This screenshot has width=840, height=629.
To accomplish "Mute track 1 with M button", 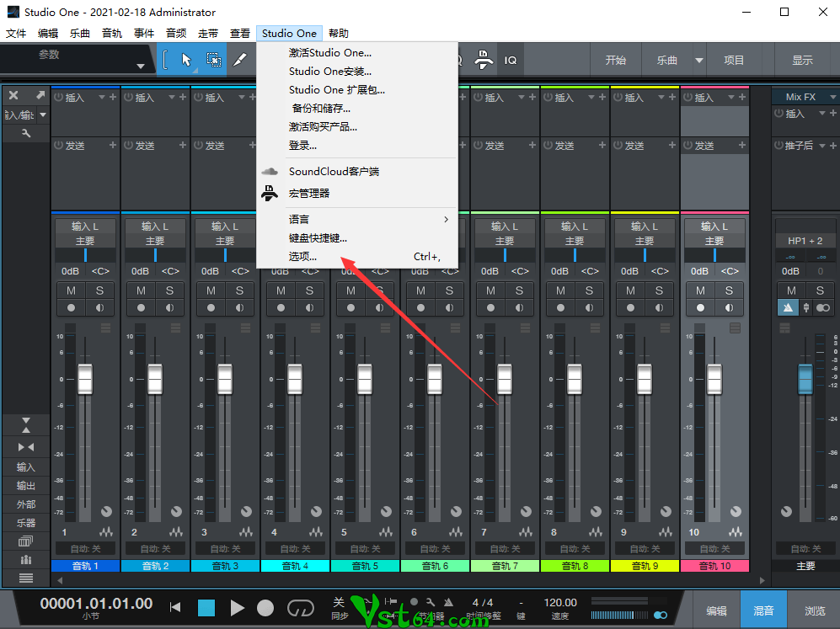I will click(71, 291).
